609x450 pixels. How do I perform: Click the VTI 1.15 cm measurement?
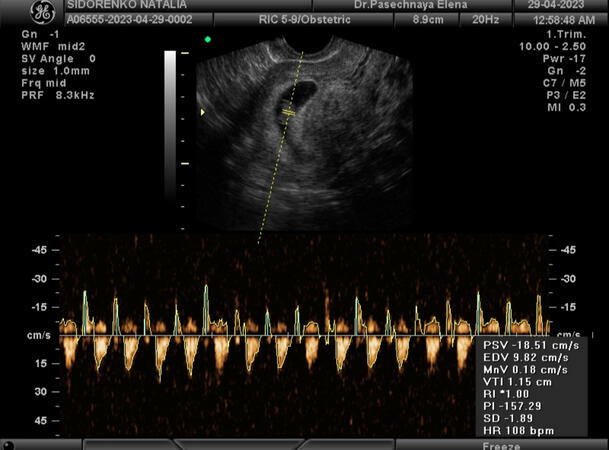(517, 382)
